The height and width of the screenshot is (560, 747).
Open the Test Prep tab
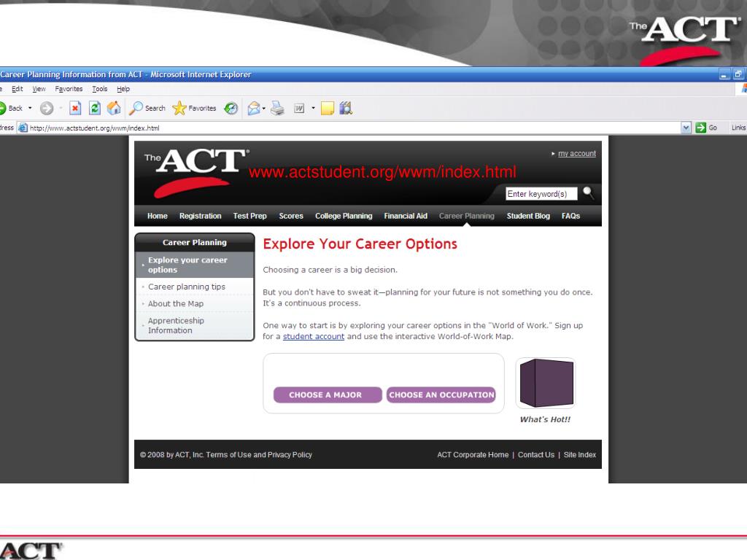(x=249, y=216)
